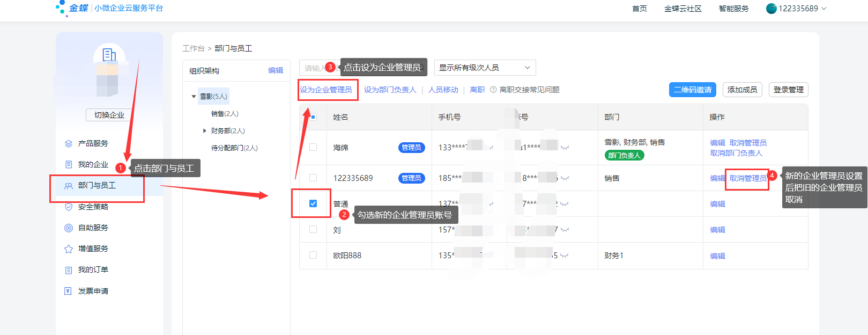Click the 离职 link
Image resolution: width=868 pixels, height=335 pixels.
click(x=477, y=90)
